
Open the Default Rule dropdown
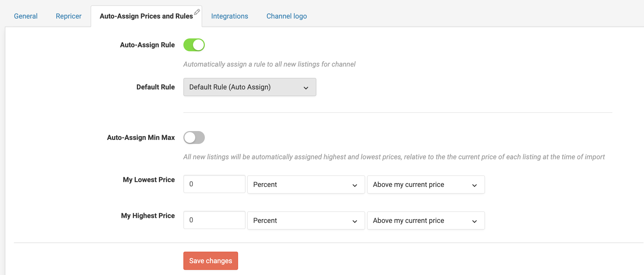tap(250, 87)
